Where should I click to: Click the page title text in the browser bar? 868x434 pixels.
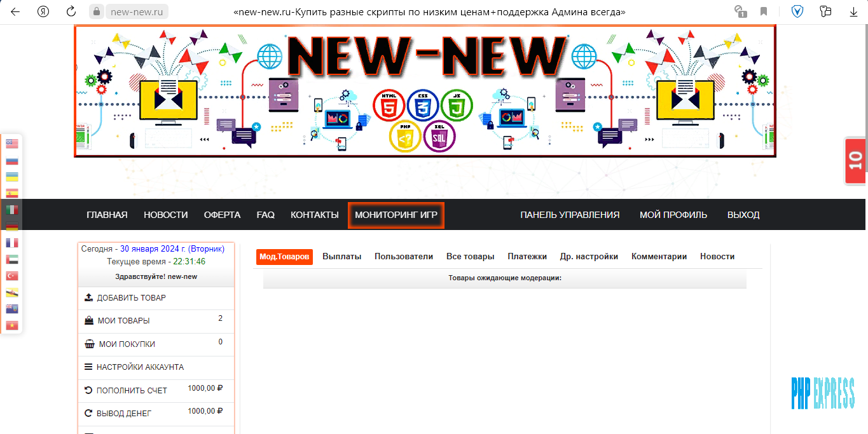pos(430,11)
